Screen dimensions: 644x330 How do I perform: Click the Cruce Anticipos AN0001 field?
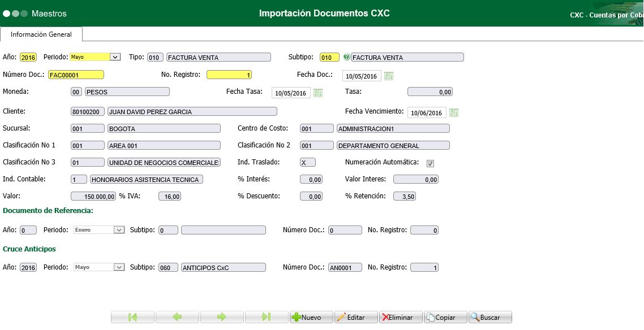(345, 268)
